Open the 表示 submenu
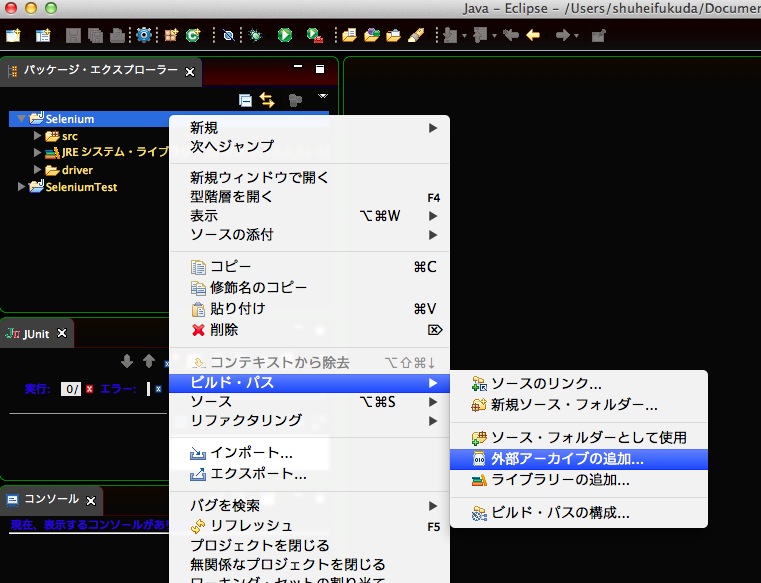This screenshot has height=583, width=761. click(x=309, y=216)
